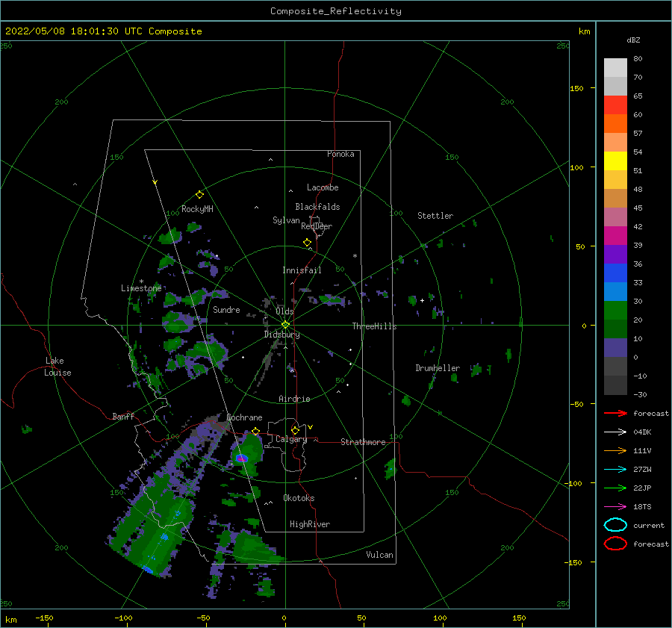This screenshot has width=672, height=628.
Task: Select the Banff label on the map
Action: click(123, 416)
